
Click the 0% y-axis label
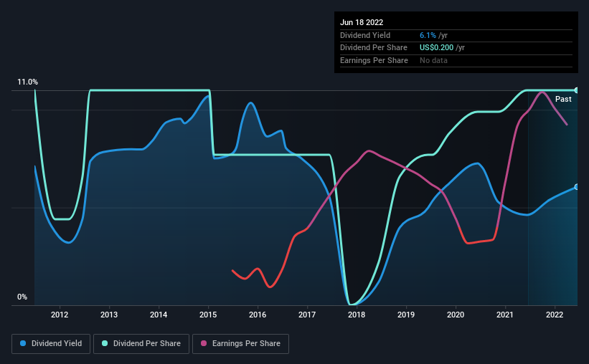pyautogui.click(x=22, y=297)
